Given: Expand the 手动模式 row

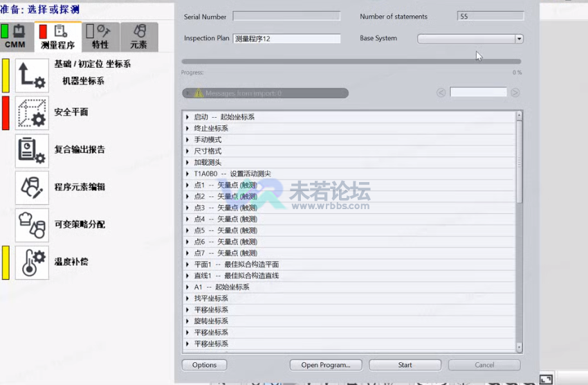Looking at the screenshot, I should click(187, 140).
